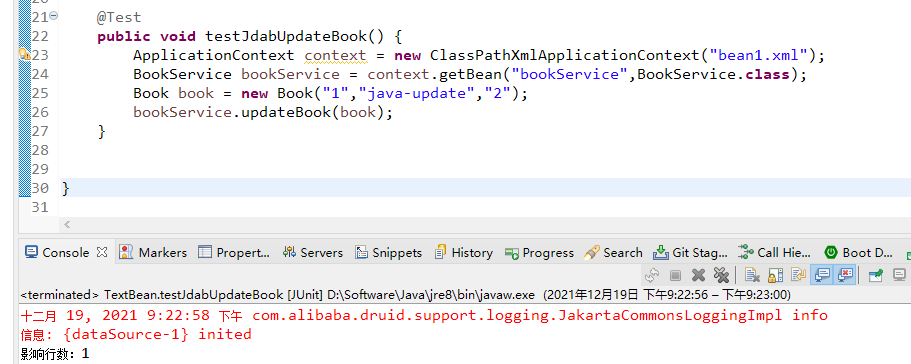
Task: Click the terminated launch description line
Action: tap(405, 295)
